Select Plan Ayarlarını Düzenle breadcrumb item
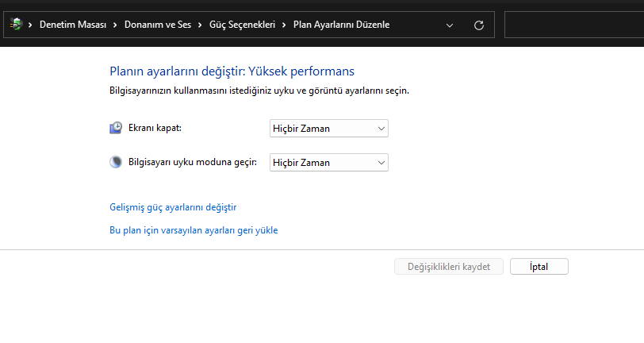 [341, 25]
